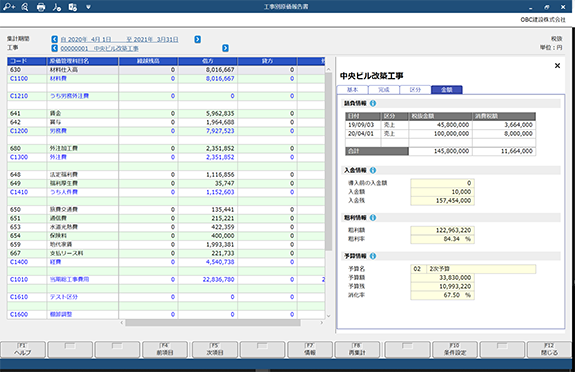Click the 予算額 field showing 33,830,000
The width and height of the screenshot is (575, 372).
coord(443,278)
